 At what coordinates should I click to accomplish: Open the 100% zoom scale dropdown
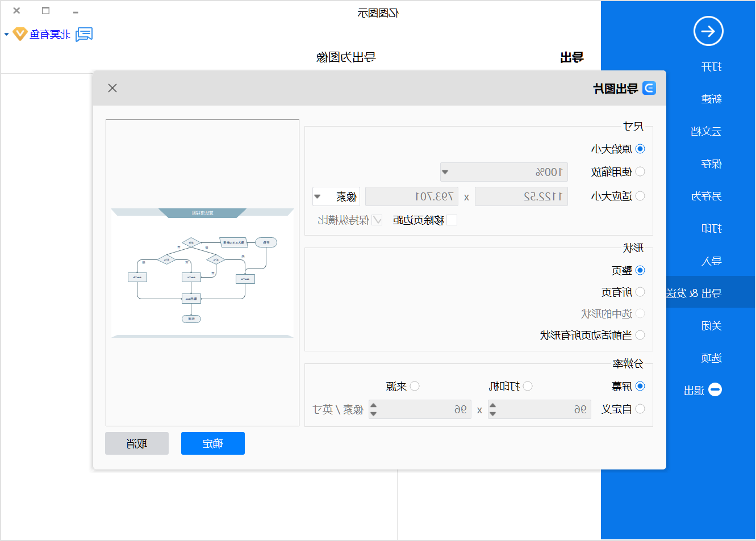pos(504,172)
